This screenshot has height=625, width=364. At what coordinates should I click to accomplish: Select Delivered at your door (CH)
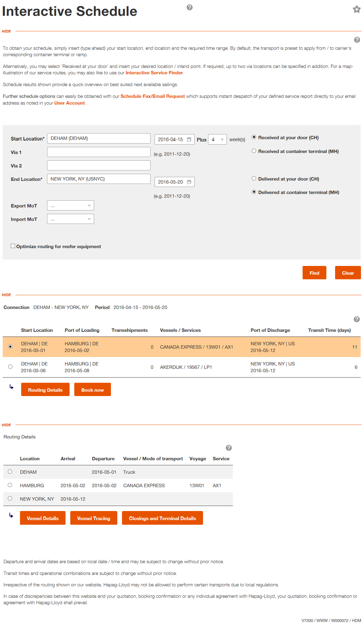(254, 179)
